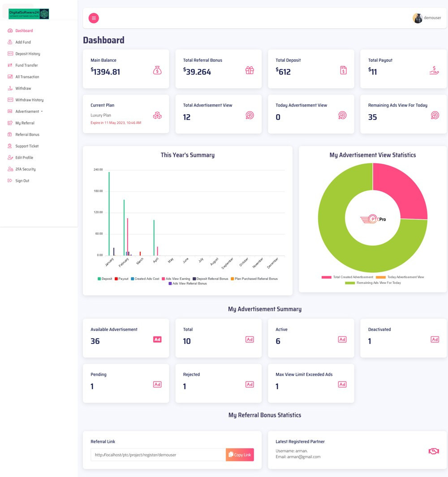Click the invoice icon in Total Deposit card

pyautogui.click(x=343, y=70)
